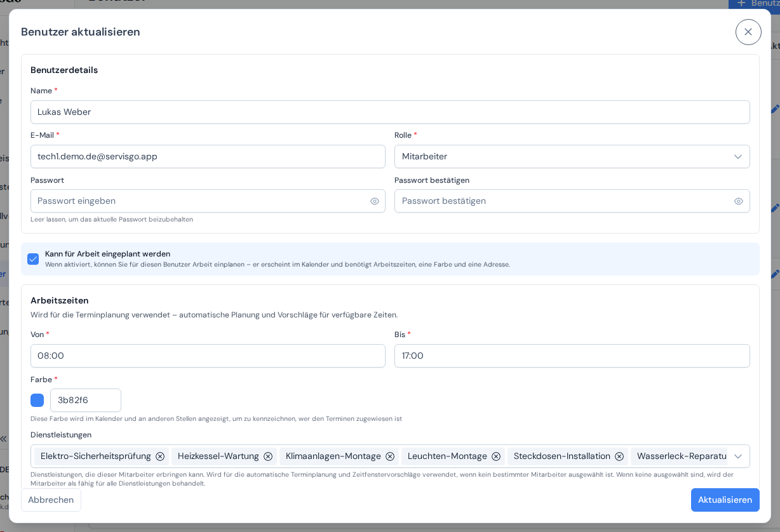Collapse the sidebar with double-chevron icon

(x=3, y=438)
